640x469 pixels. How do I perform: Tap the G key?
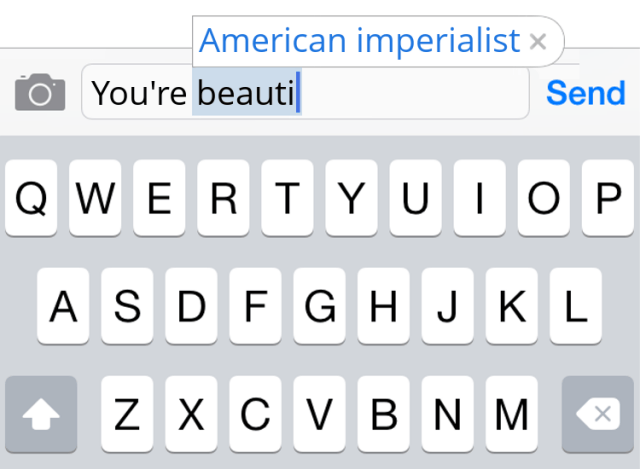(x=319, y=306)
